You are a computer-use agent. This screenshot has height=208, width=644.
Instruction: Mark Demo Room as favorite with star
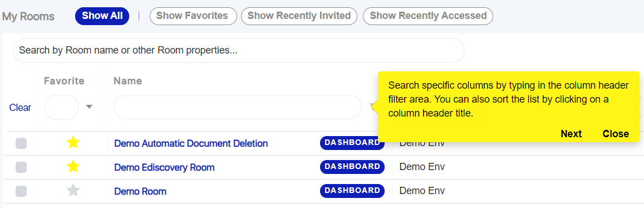coord(73,190)
